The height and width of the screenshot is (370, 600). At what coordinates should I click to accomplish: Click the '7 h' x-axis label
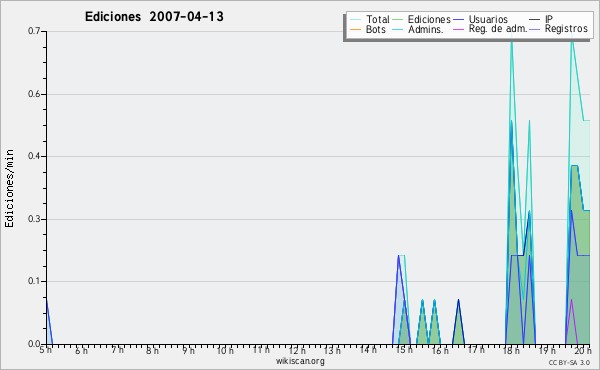coord(117,350)
